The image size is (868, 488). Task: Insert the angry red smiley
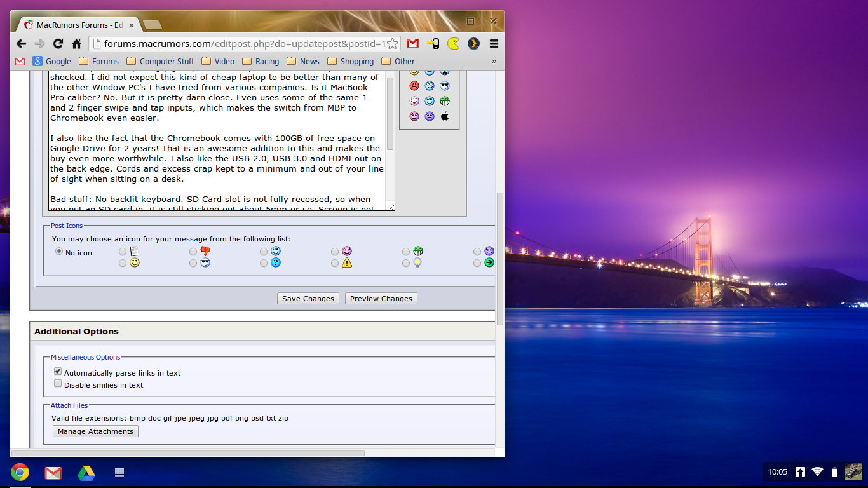[x=414, y=86]
